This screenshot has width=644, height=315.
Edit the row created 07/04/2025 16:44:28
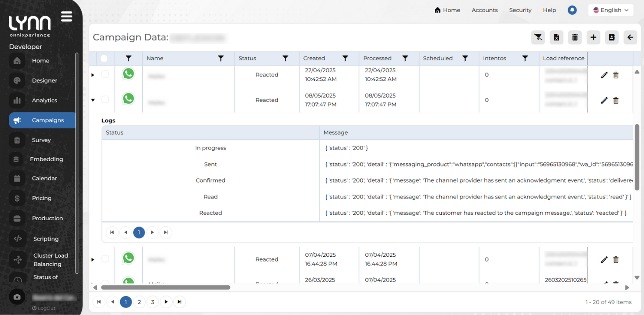604,260
